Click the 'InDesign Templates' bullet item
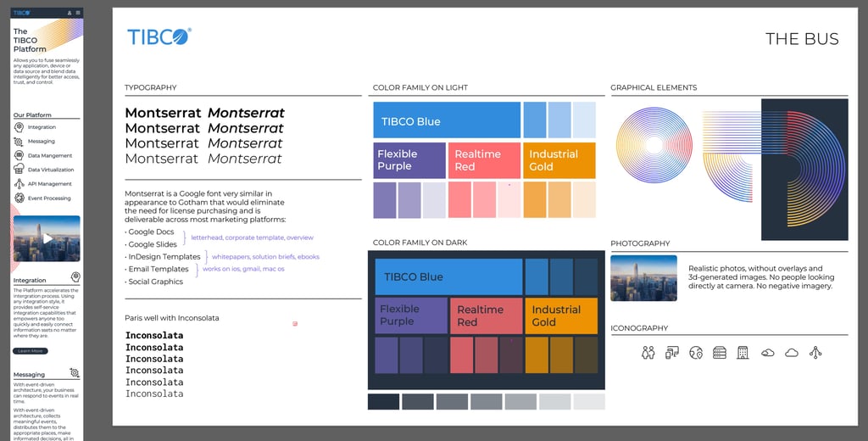This screenshot has height=441, width=868. pos(163,257)
